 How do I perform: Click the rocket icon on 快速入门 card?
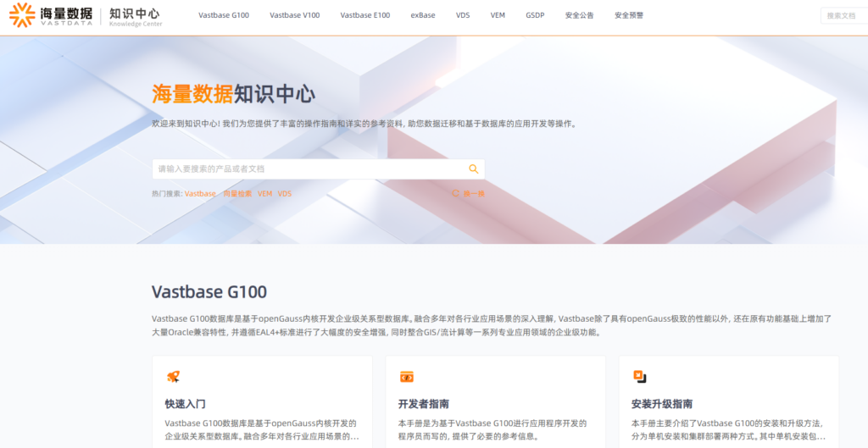click(x=173, y=377)
